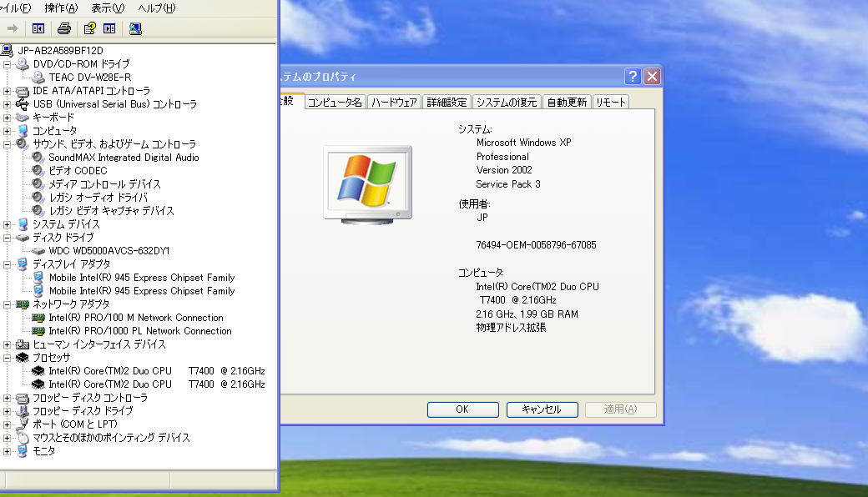Click the キーボード keyboard category icon
This screenshot has width=868, height=497.
pos(23,118)
